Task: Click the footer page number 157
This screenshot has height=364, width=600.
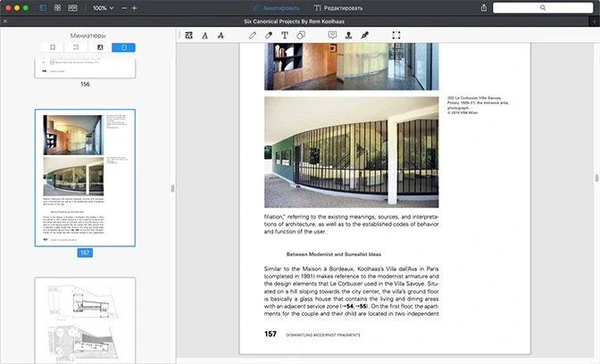Action: (x=271, y=335)
